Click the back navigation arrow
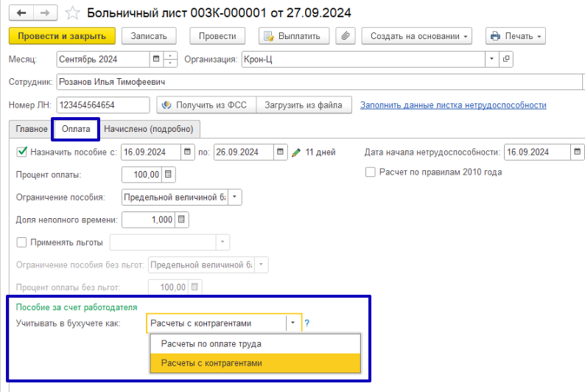Screen dimensions: 585x392 tap(21, 13)
